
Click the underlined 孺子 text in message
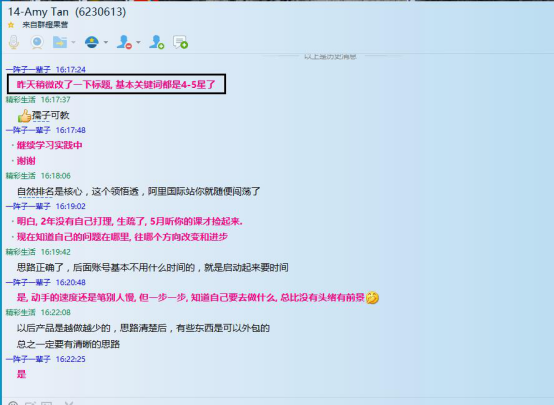(x=41, y=115)
